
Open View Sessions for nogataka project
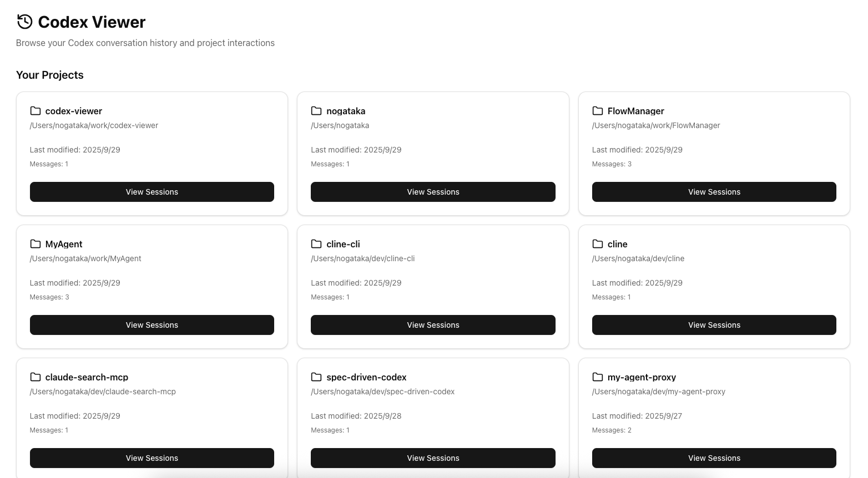(x=433, y=192)
